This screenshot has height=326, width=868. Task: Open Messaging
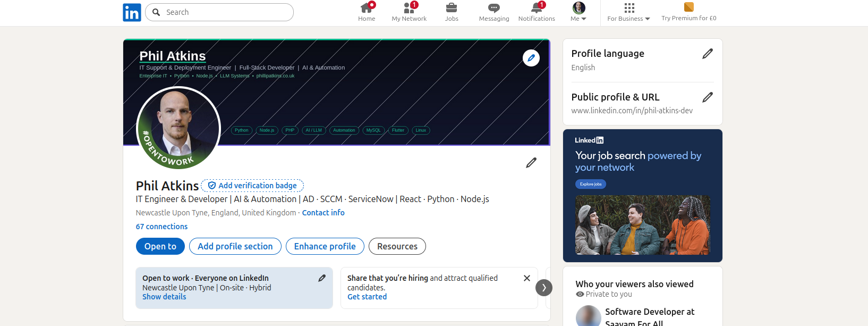[x=494, y=12]
